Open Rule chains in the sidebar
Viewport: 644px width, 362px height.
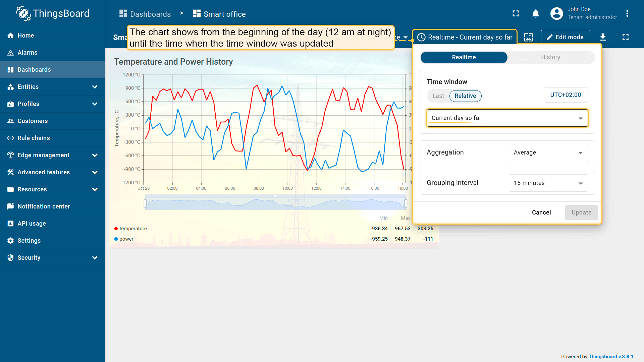click(34, 138)
